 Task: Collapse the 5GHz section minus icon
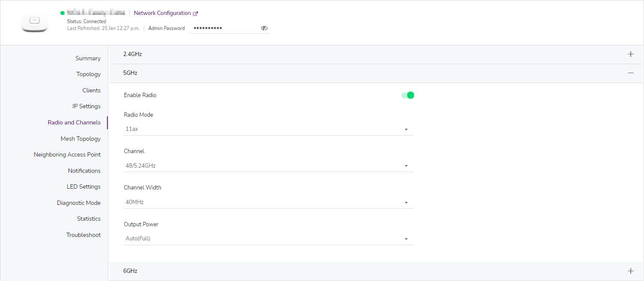[630, 73]
